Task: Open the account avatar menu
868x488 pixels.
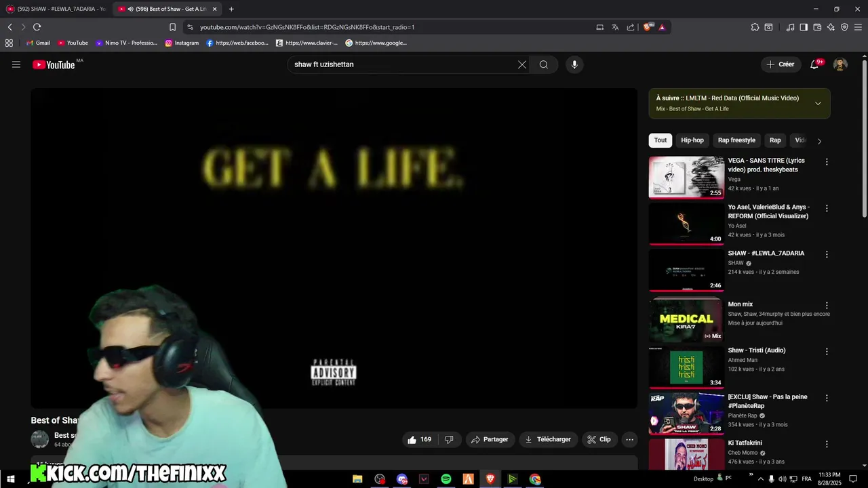Action: click(x=840, y=64)
